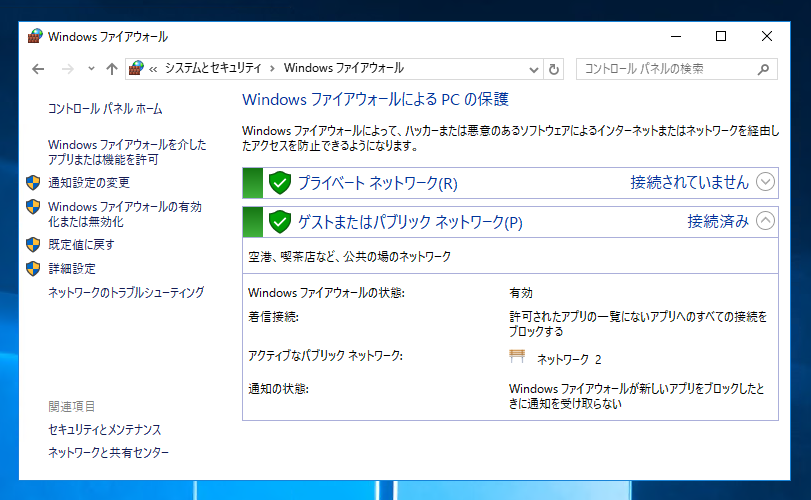Click the shield icon beside 既定値に戻す

click(x=33, y=245)
